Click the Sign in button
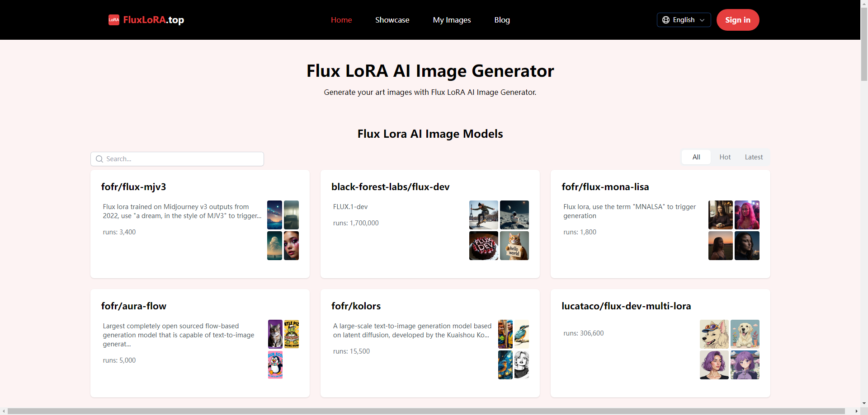 [738, 20]
